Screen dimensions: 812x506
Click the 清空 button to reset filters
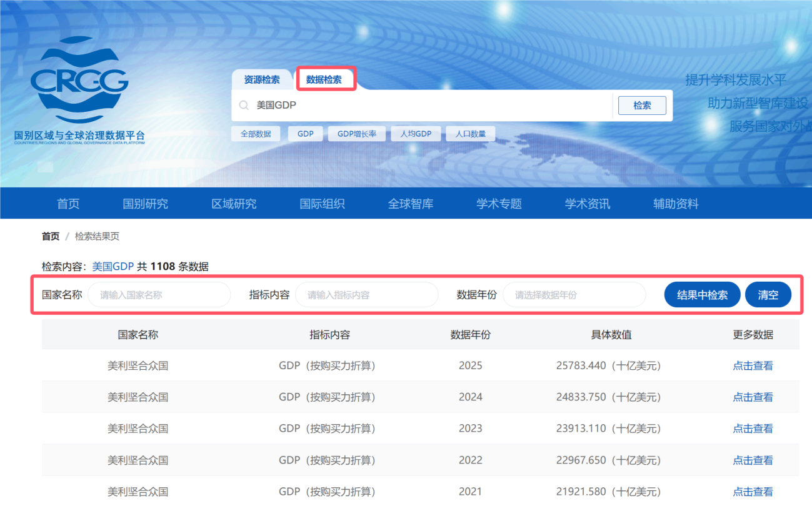pyautogui.click(x=768, y=295)
